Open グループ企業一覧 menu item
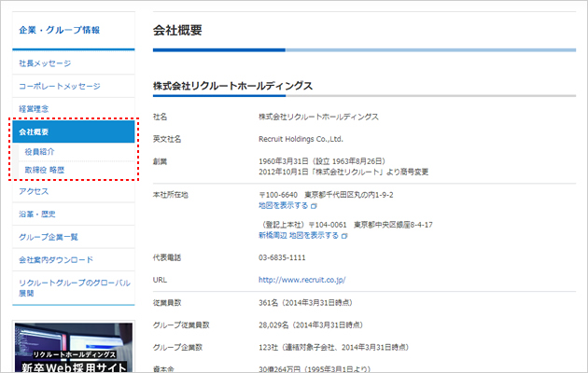The image size is (588, 373). [49, 237]
